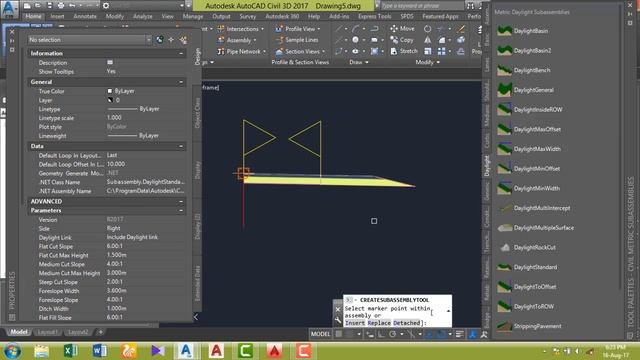This screenshot has height=360, width=640.
Task: Choose the Detached command-line option
Action: click(x=407, y=323)
